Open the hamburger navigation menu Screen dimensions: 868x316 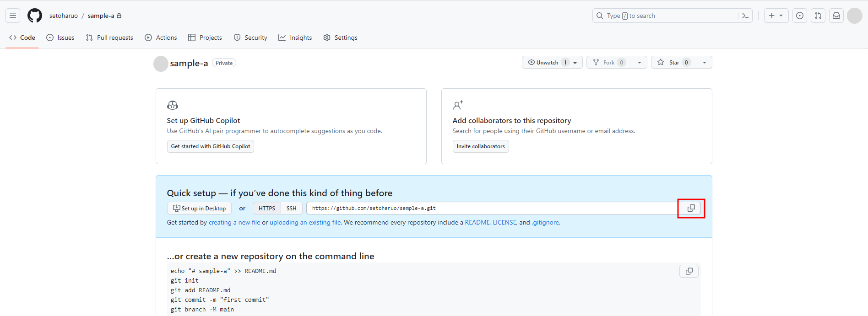tap(13, 16)
